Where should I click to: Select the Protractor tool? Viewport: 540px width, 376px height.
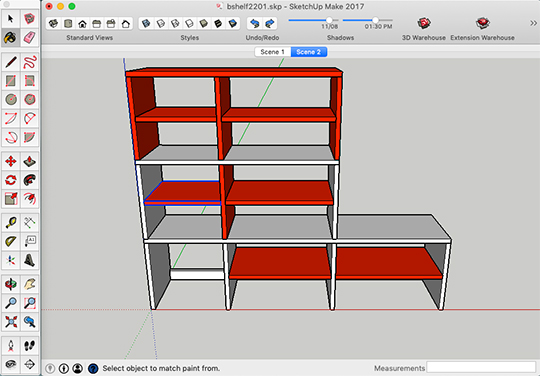[x=11, y=241]
